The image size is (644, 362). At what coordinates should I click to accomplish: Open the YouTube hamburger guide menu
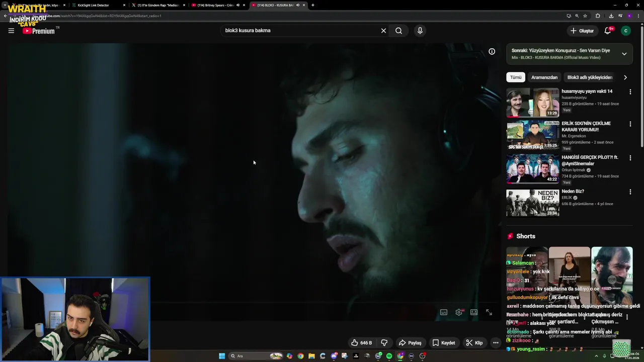pos(11,31)
